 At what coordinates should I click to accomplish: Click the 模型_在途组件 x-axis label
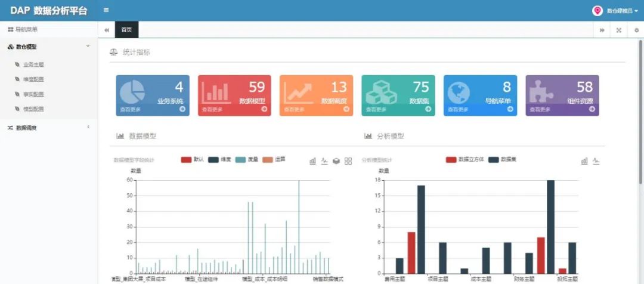202,279
